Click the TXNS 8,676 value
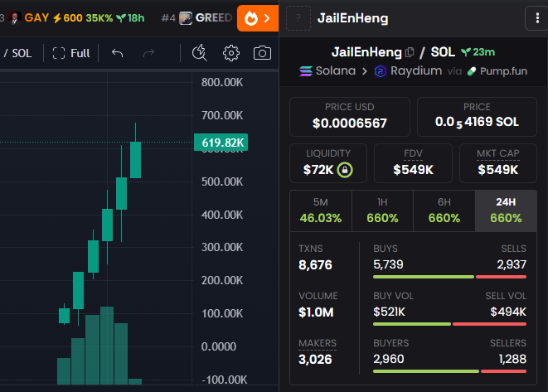The width and height of the screenshot is (548, 392). coord(315,265)
